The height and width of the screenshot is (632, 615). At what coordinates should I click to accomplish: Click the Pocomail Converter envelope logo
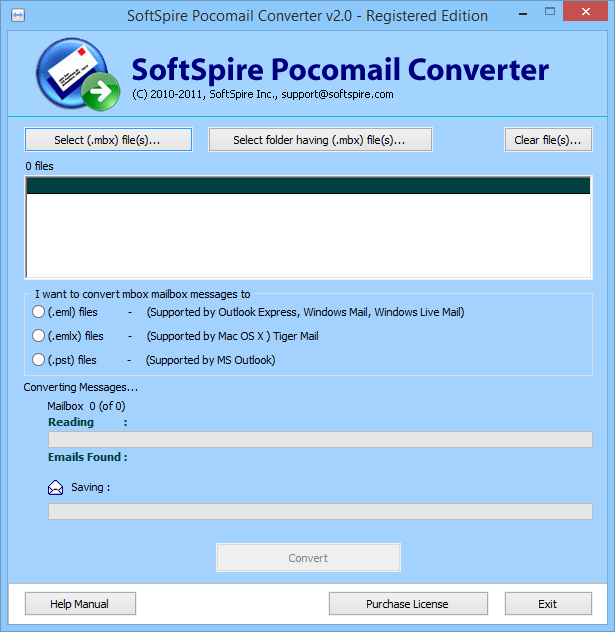click(x=78, y=74)
